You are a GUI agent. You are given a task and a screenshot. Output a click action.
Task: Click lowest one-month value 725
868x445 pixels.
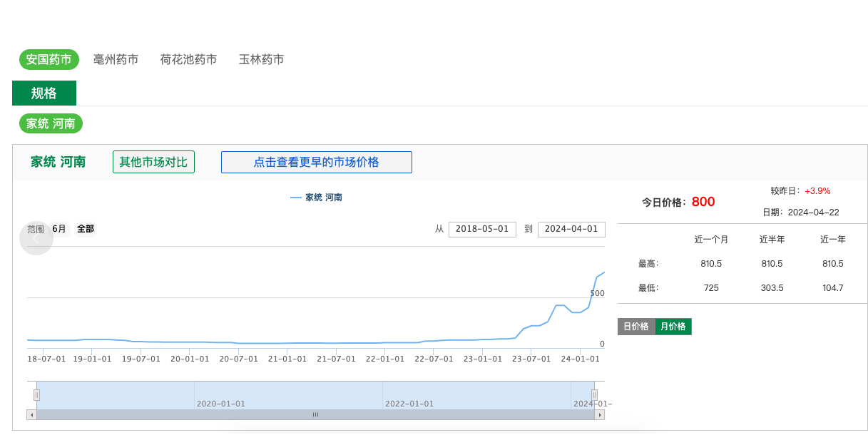[711, 288]
